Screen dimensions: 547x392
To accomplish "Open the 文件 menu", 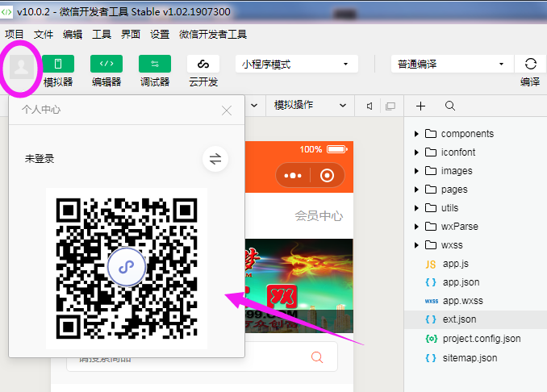I will pyautogui.click(x=44, y=34).
